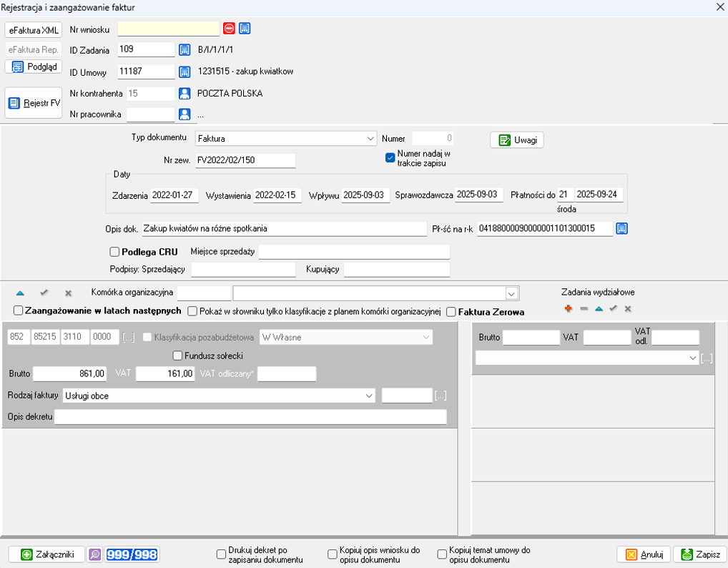Click the Zapisz button
This screenshot has width=728, height=568.
point(699,554)
